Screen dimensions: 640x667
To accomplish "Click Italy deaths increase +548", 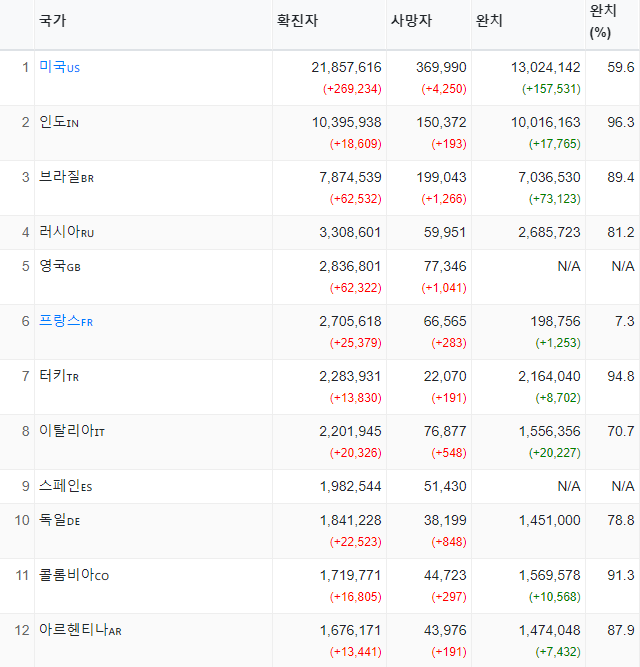I will [x=449, y=453].
